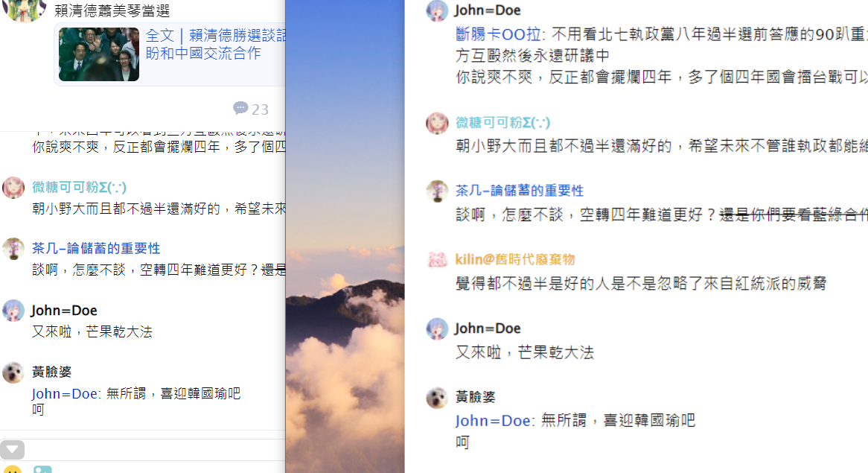
Task: Click John=Doe avatar at top of right pane
Action: pyautogui.click(x=437, y=10)
